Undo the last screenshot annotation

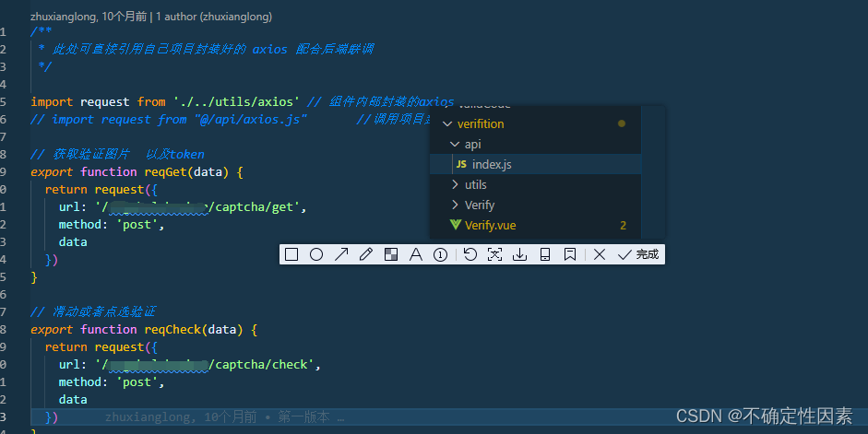coord(470,254)
